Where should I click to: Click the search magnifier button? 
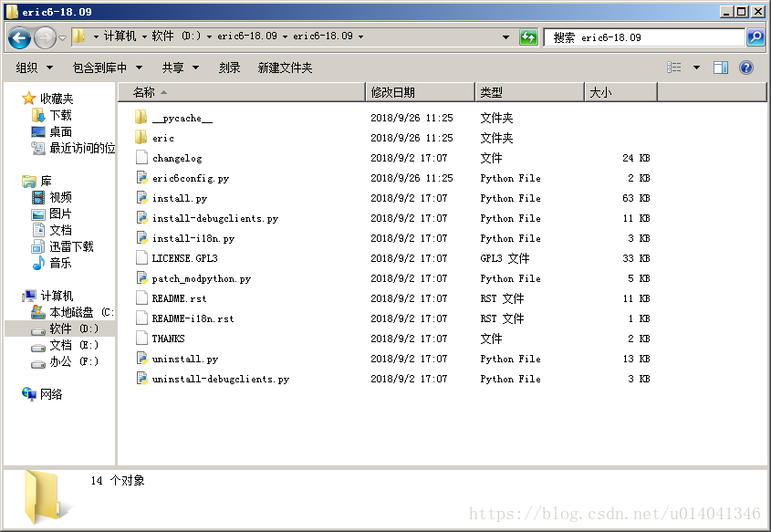tap(755, 37)
